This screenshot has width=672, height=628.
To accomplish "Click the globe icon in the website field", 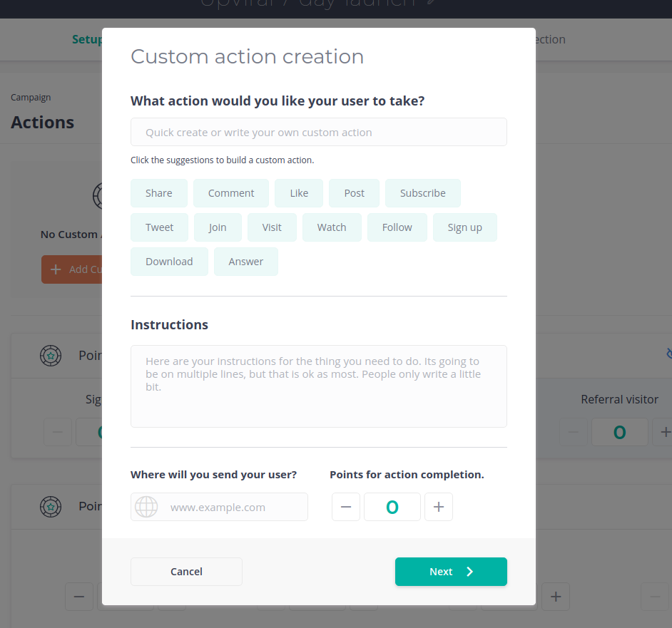I will (146, 507).
